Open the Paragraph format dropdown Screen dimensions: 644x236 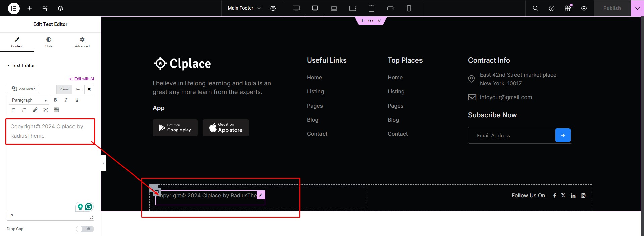[29, 100]
